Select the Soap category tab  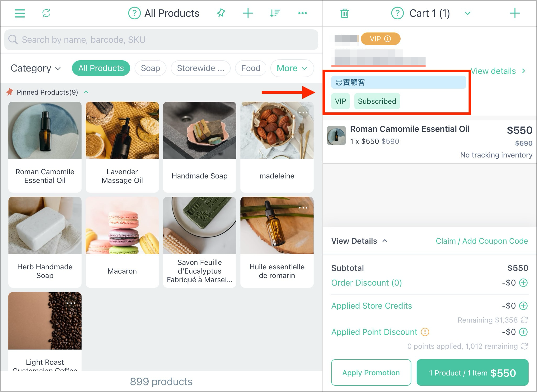(x=151, y=68)
